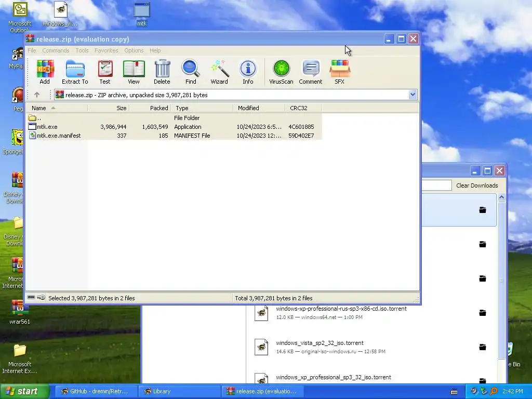Open the Tools menu
The image size is (532, 399).
coord(82,50)
